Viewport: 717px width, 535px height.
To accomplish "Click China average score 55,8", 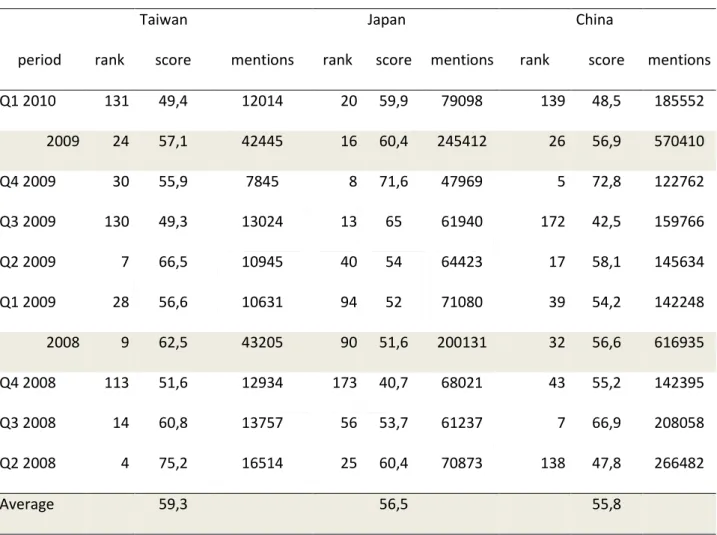I will tap(606, 504).
